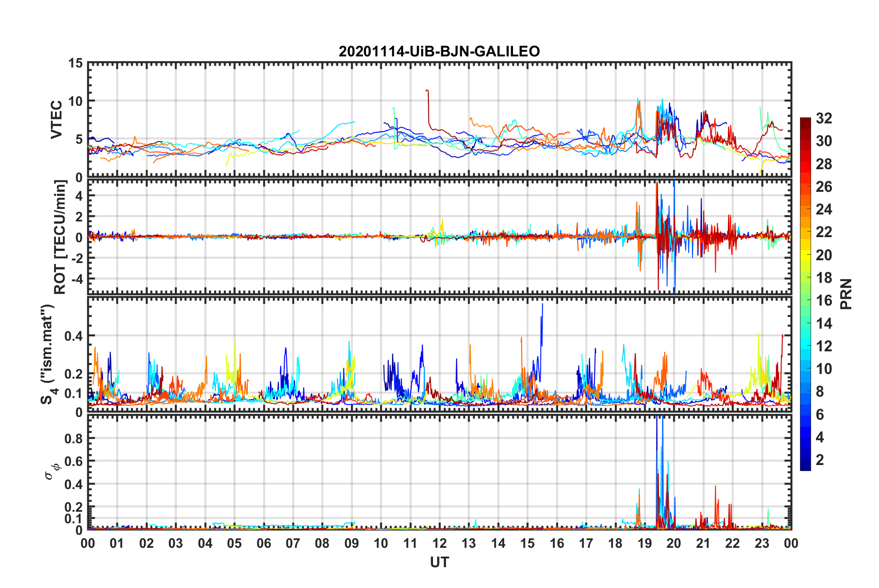Click sigma-phi axis tick label 0.6
This screenshot has width=879, height=588.
tap(73, 461)
